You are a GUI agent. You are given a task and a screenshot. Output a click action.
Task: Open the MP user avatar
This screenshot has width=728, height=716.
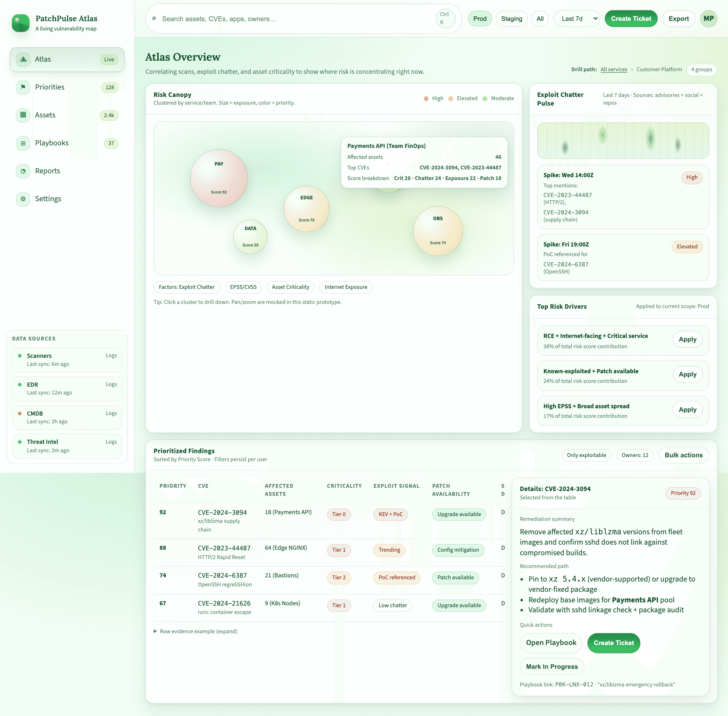tap(708, 19)
